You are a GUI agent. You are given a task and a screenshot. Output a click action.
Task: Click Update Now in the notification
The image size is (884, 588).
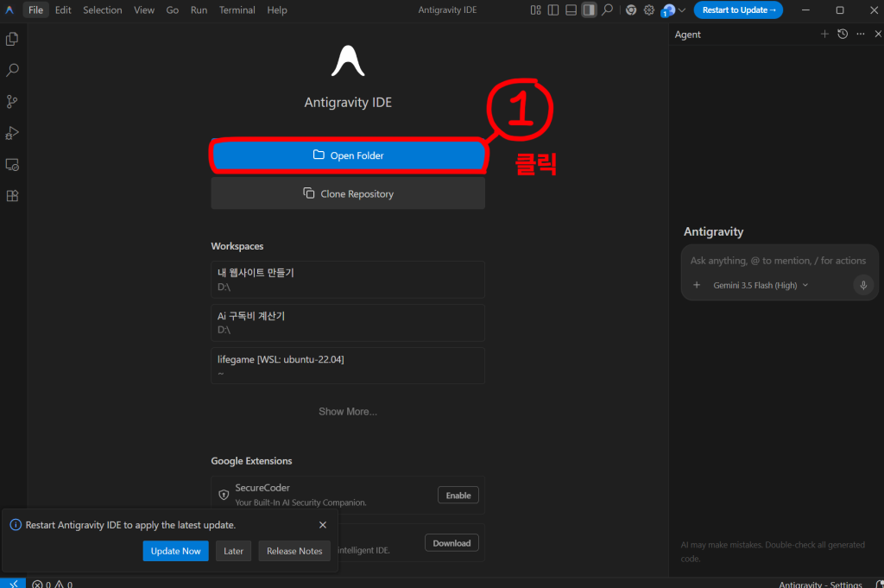(x=175, y=551)
